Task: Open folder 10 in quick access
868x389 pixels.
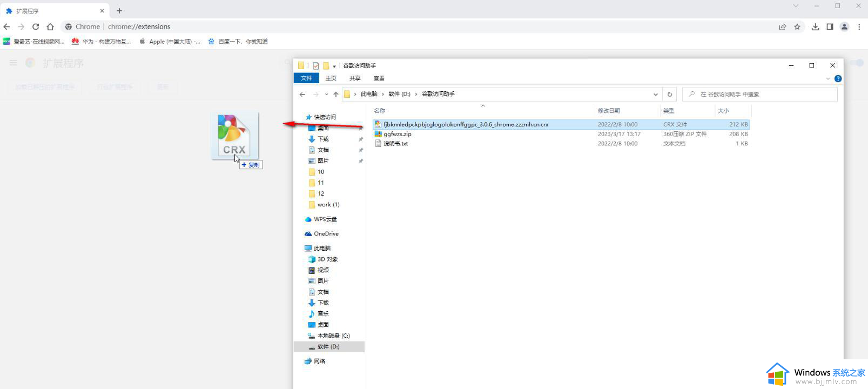Action: (x=316, y=172)
